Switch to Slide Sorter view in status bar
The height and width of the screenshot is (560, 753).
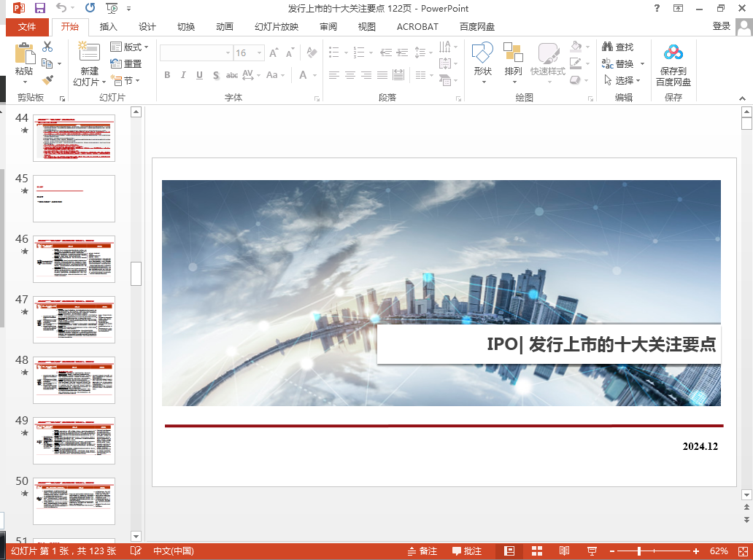point(537,551)
